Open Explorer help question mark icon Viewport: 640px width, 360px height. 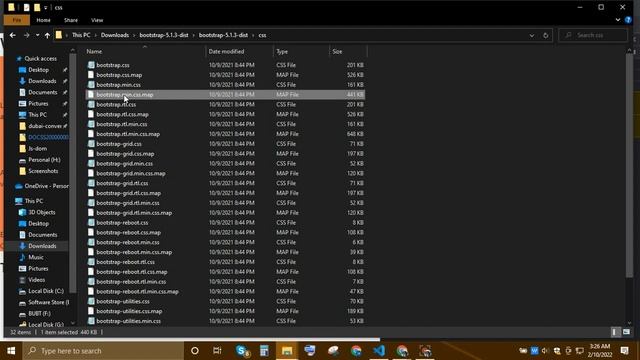point(628,20)
